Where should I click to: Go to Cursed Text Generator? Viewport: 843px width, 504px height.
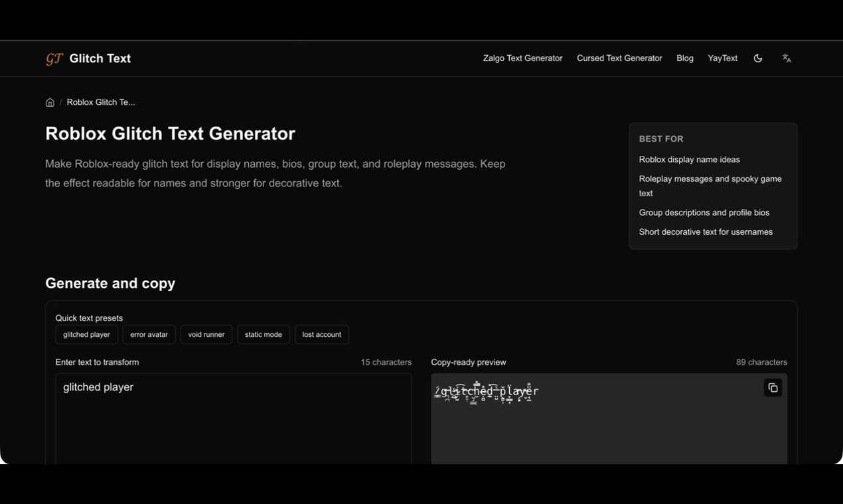click(619, 58)
